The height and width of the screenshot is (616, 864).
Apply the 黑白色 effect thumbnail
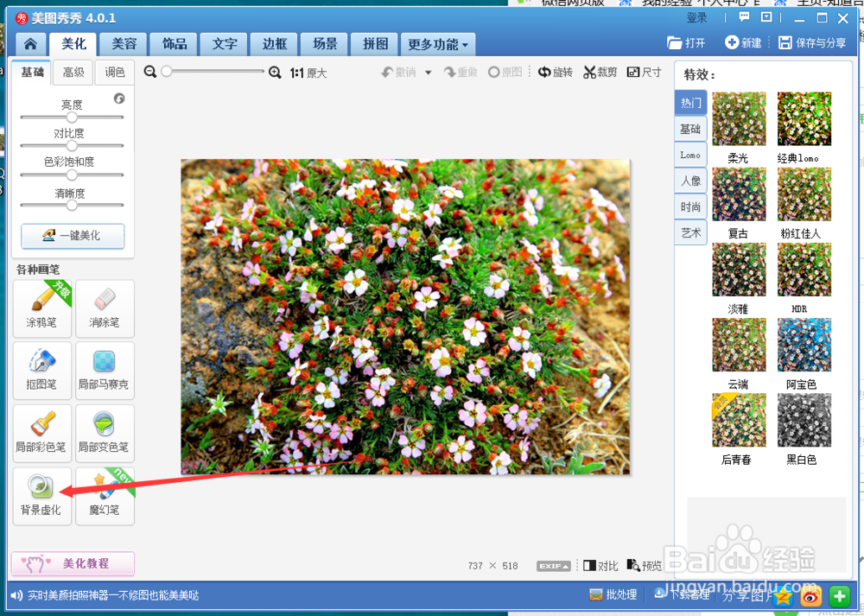804,420
